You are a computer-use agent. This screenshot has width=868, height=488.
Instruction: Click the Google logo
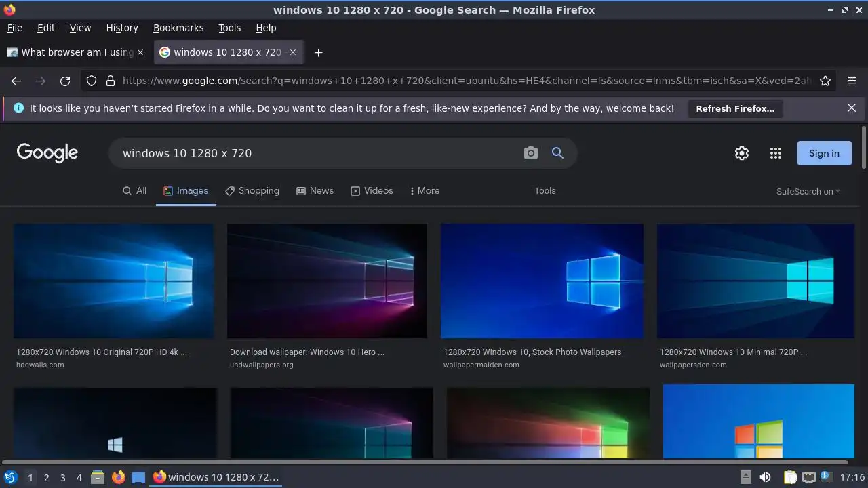(x=47, y=153)
